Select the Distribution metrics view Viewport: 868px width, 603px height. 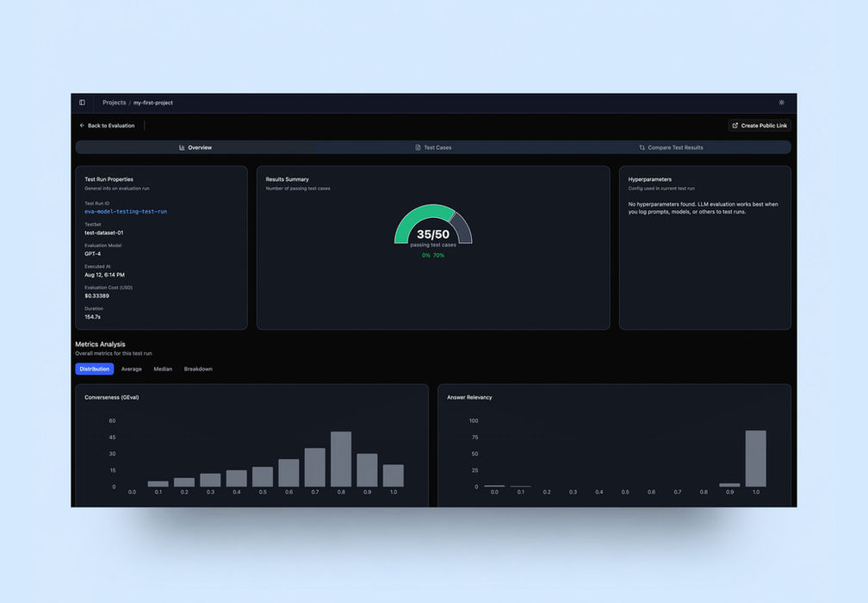95,369
